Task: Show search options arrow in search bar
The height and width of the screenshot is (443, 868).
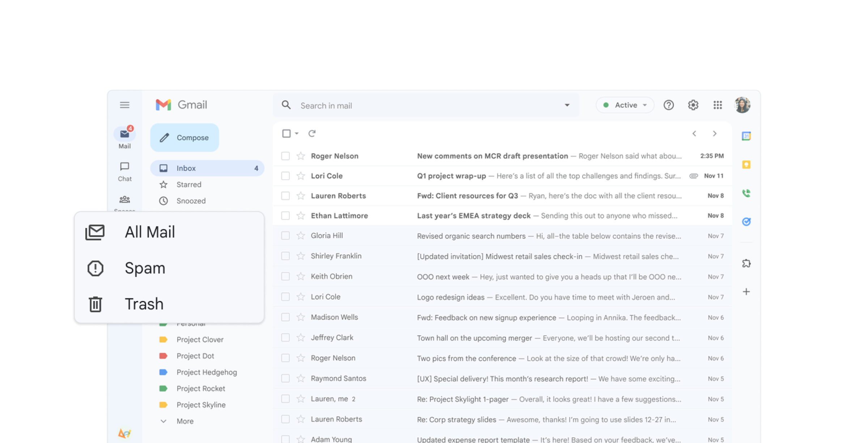Action: pyautogui.click(x=567, y=105)
